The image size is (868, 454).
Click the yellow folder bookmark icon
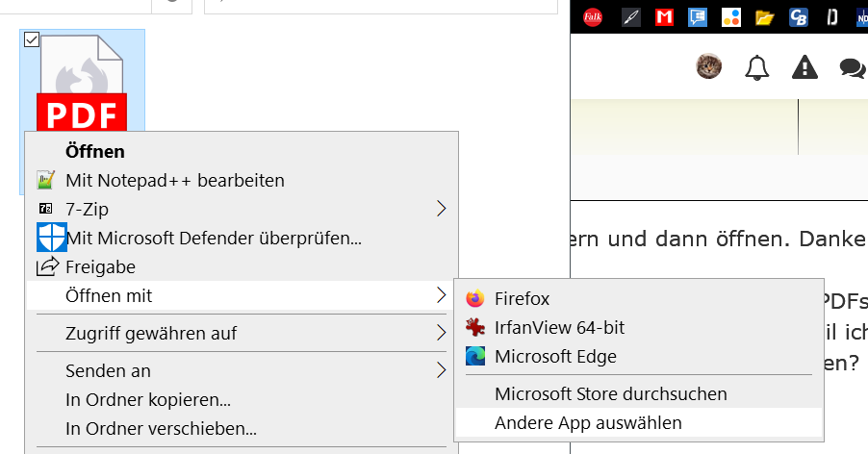tap(765, 16)
